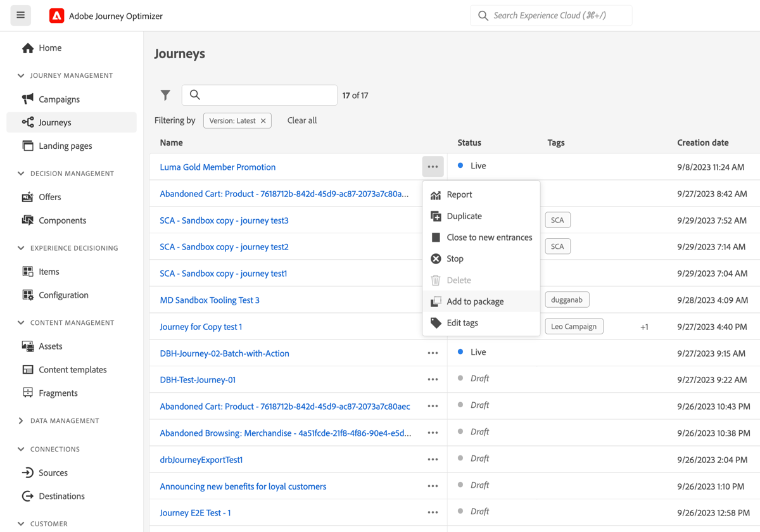Open the Content templates icon in sidebar

point(27,369)
